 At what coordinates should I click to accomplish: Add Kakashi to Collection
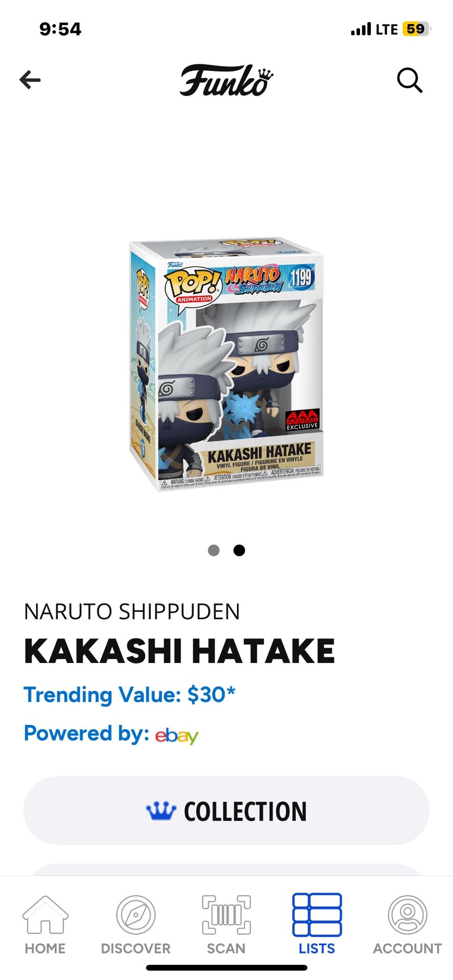tap(226, 811)
